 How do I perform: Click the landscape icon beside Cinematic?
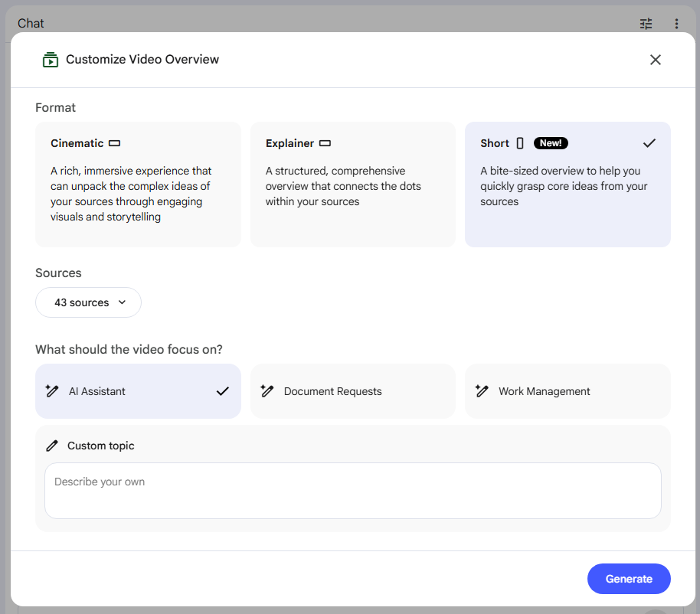pyautogui.click(x=115, y=143)
